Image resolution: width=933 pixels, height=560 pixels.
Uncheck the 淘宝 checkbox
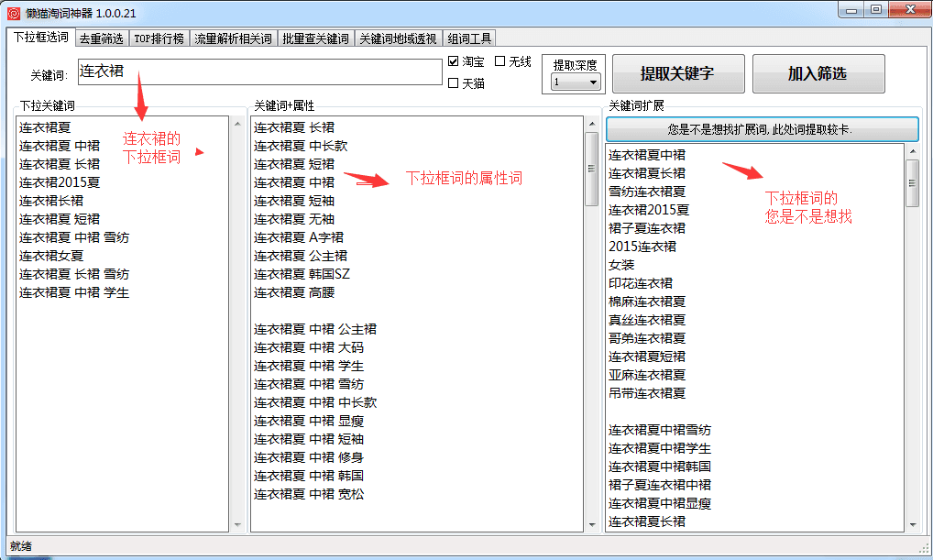coord(454,61)
